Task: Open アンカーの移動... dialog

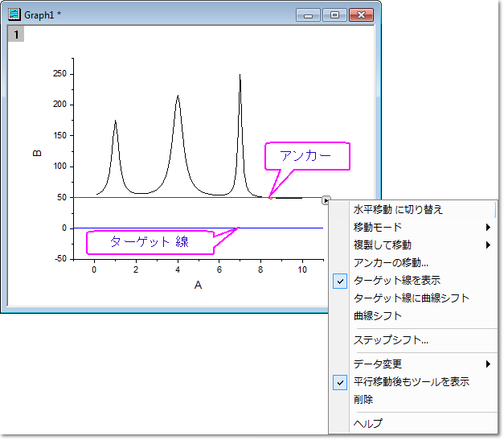Action: pyautogui.click(x=415, y=263)
